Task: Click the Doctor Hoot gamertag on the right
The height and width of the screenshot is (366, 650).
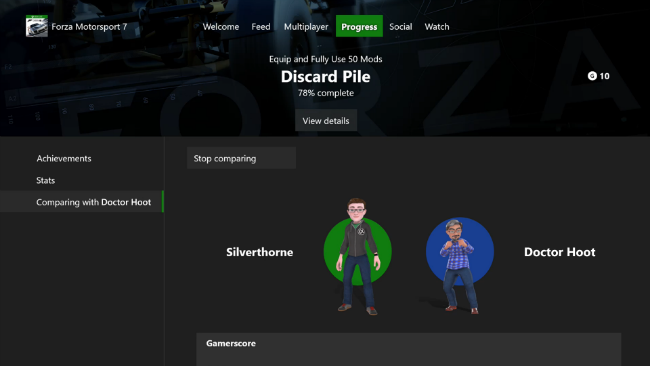Action: (560, 252)
